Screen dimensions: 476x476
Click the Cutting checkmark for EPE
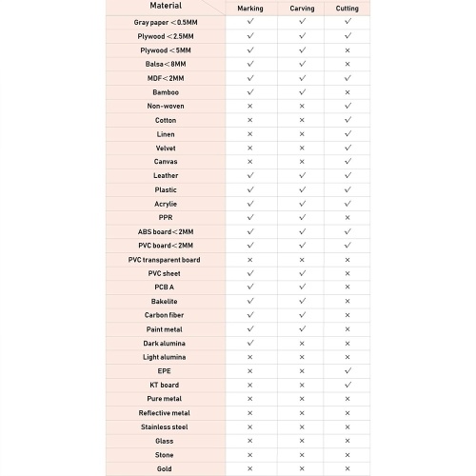click(347, 370)
